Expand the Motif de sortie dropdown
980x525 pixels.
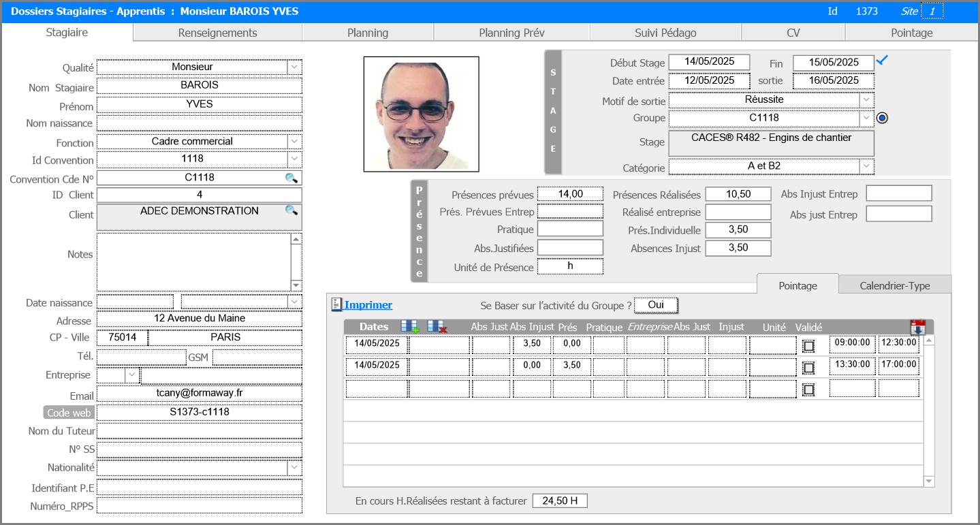pos(866,99)
